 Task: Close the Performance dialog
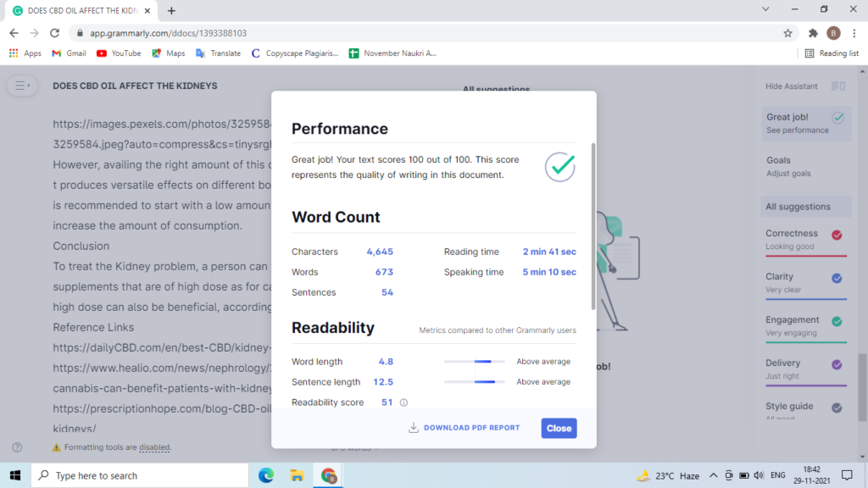(x=559, y=428)
